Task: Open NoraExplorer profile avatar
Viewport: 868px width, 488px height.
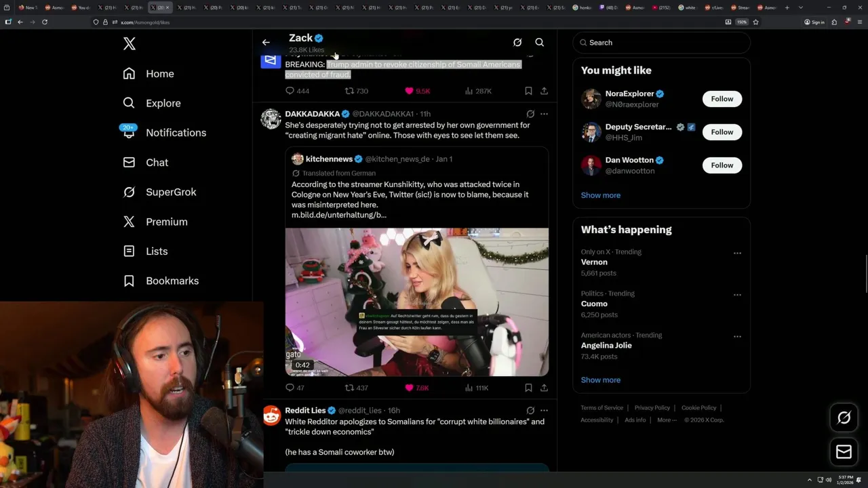Action: (x=591, y=99)
